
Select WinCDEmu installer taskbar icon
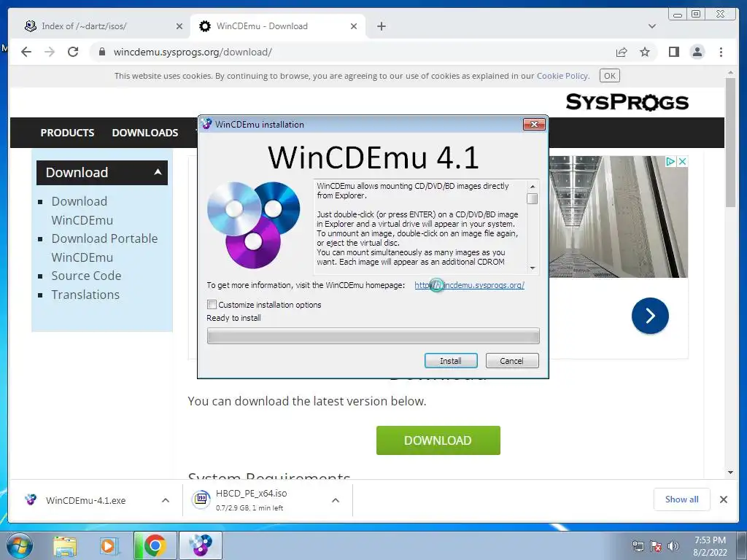pyautogui.click(x=200, y=545)
